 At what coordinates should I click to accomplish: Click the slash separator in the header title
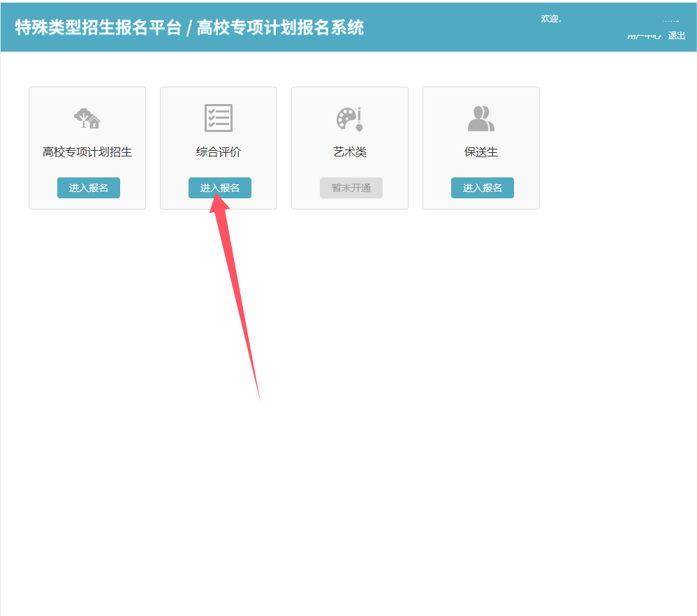coord(189,27)
